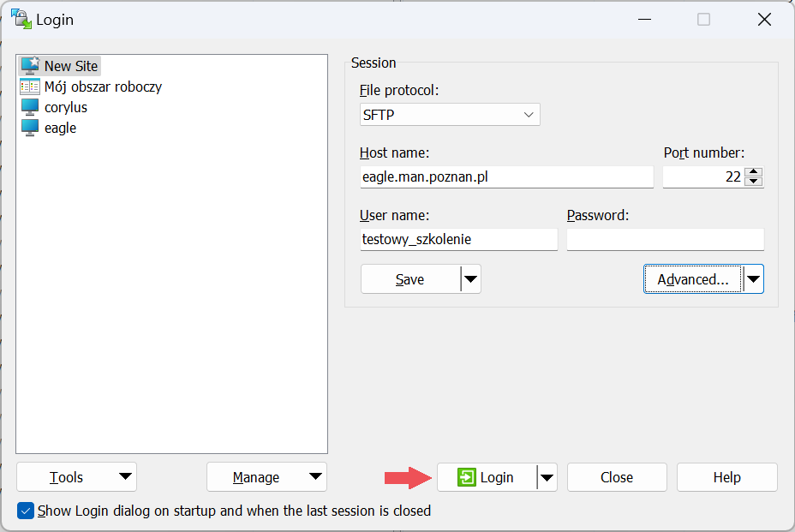Click the green Login arrow icon
The height and width of the screenshot is (532, 795).
pos(466,477)
